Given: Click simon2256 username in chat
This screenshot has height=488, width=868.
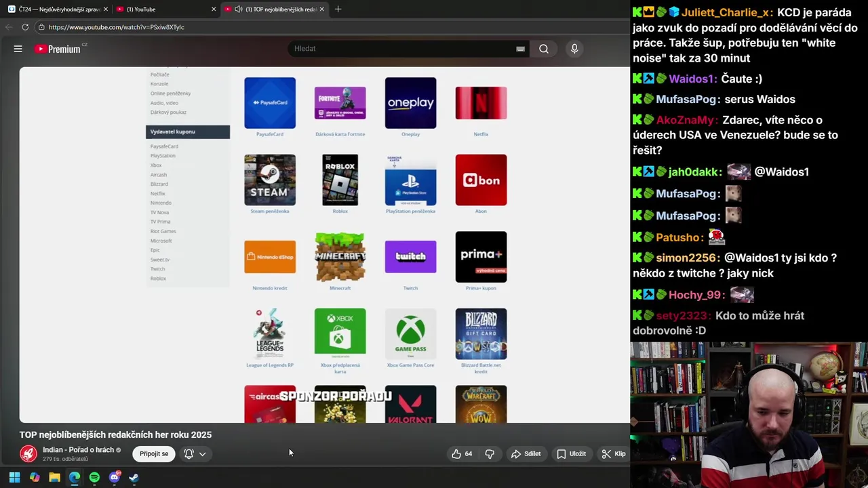Looking at the screenshot, I should [x=686, y=258].
